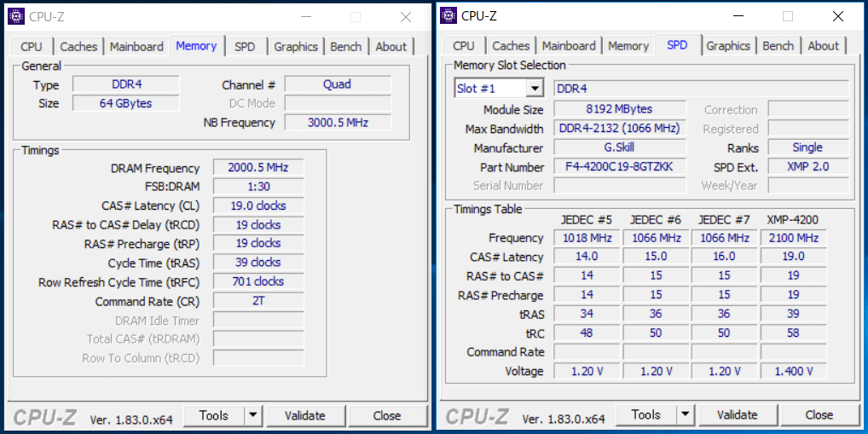Click JEDEC #6 CAS# Latency 15.0
This screenshot has height=434, width=868.
pyautogui.click(x=656, y=257)
